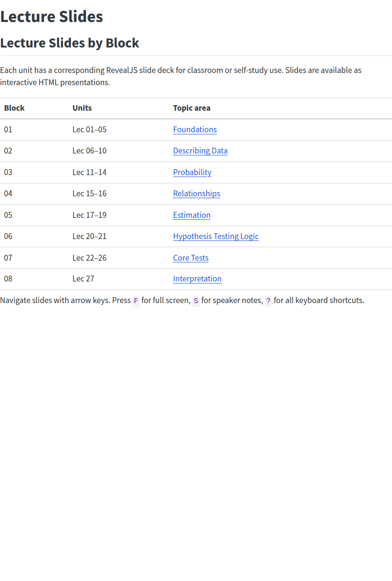Click the Lecture Slides by Block heading
The image size is (392, 581).
(x=70, y=43)
